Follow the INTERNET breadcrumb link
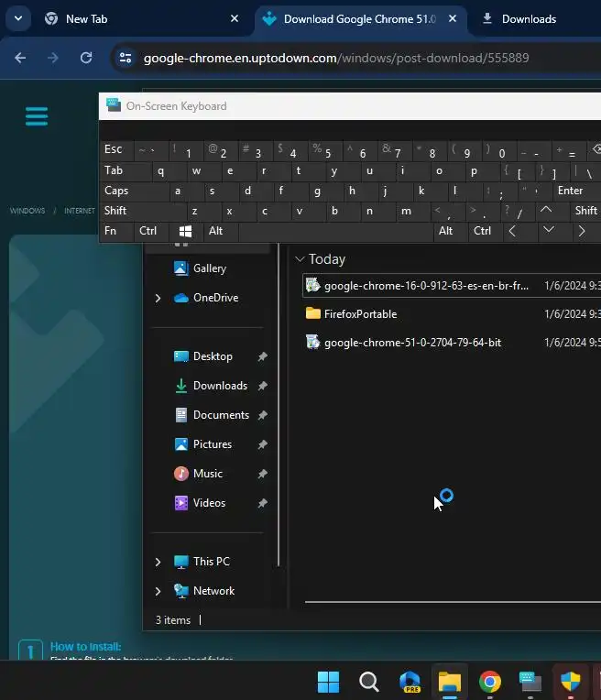This screenshot has width=601, height=700. click(80, 211)
